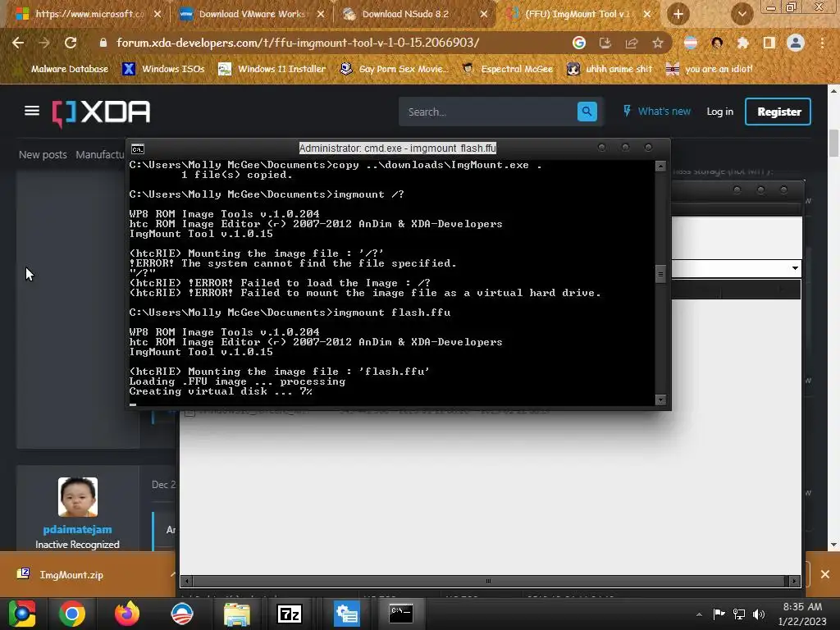Click the Register button
This screenshot has height=630, width=840.
778,112
